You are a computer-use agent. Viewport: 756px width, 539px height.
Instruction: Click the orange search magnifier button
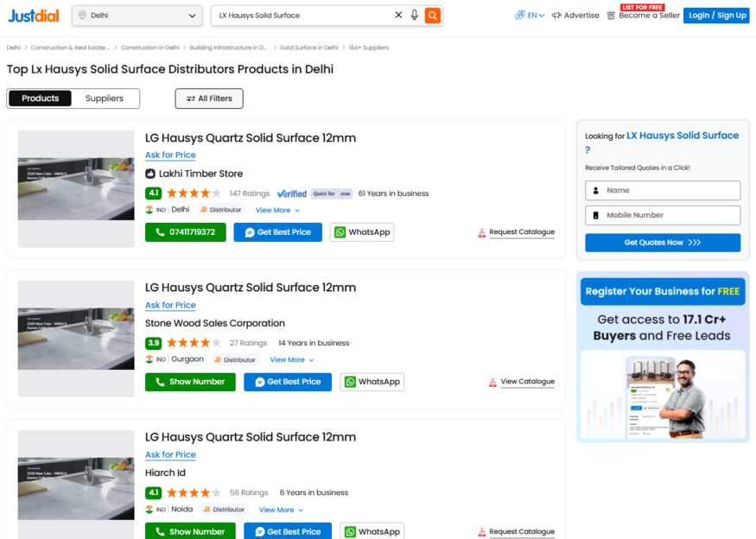(x=433, y=16)
